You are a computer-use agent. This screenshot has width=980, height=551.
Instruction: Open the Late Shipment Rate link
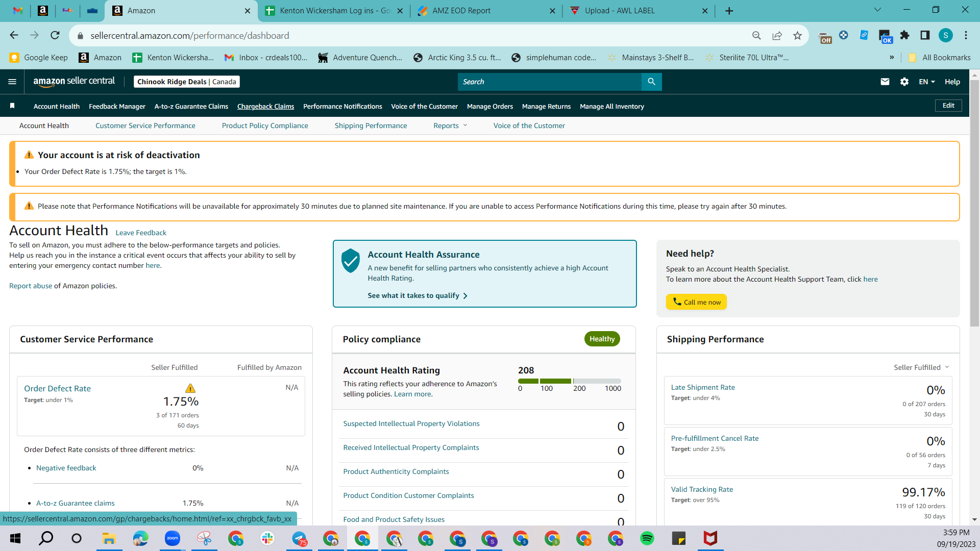[x=703, y=387]
